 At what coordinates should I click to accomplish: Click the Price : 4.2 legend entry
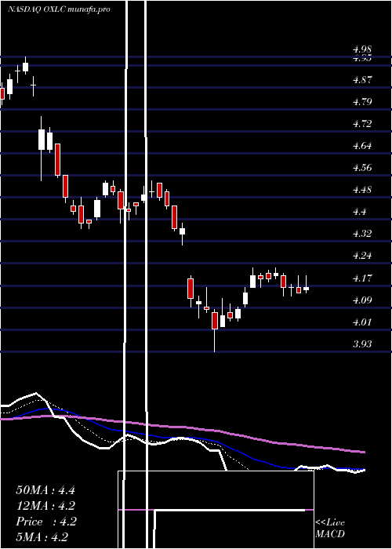(x=46, y=522)
